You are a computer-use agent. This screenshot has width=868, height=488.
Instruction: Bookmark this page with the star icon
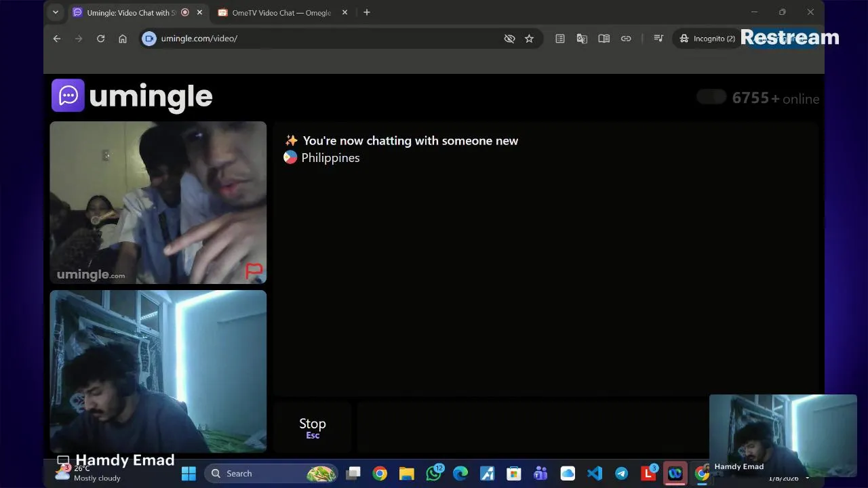529,39
